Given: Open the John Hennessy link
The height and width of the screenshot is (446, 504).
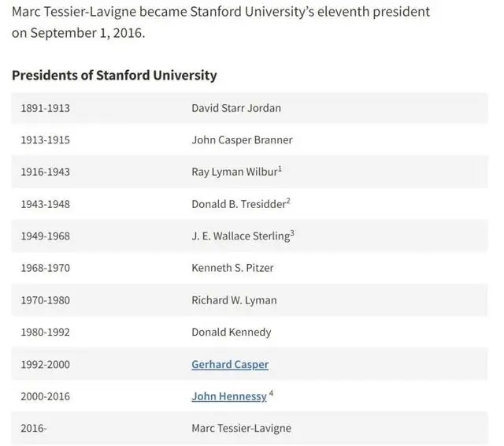Looking at the screenshot, I should 229,396.
